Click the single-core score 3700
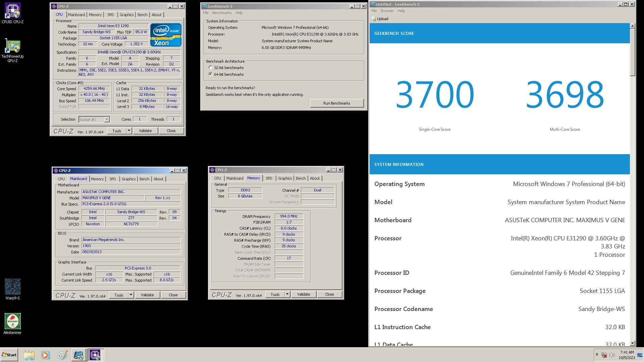 coord(435,95)
